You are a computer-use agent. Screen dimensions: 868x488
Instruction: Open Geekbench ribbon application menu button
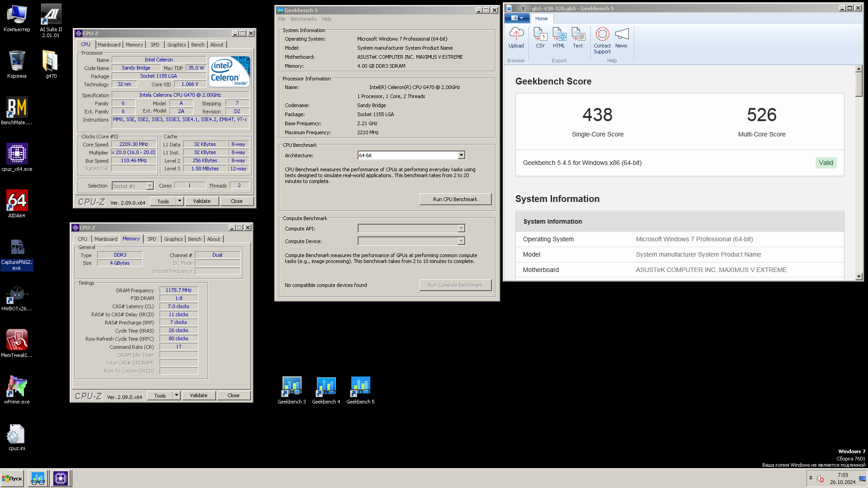click(517, 18)
